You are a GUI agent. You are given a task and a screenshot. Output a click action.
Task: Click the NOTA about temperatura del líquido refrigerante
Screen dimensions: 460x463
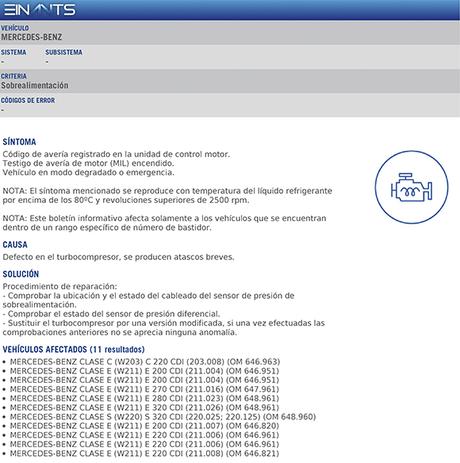tap(167, 196)
